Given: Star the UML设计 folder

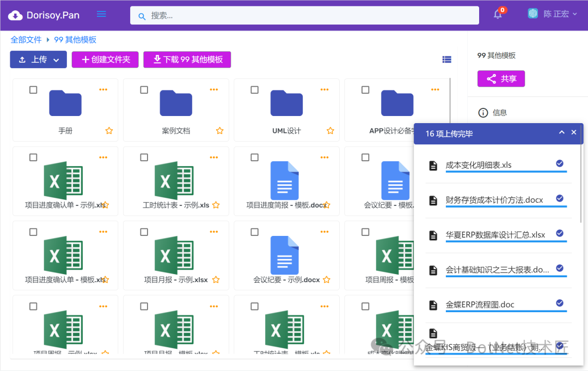Looking at the screenshot, I should point(330,131).
